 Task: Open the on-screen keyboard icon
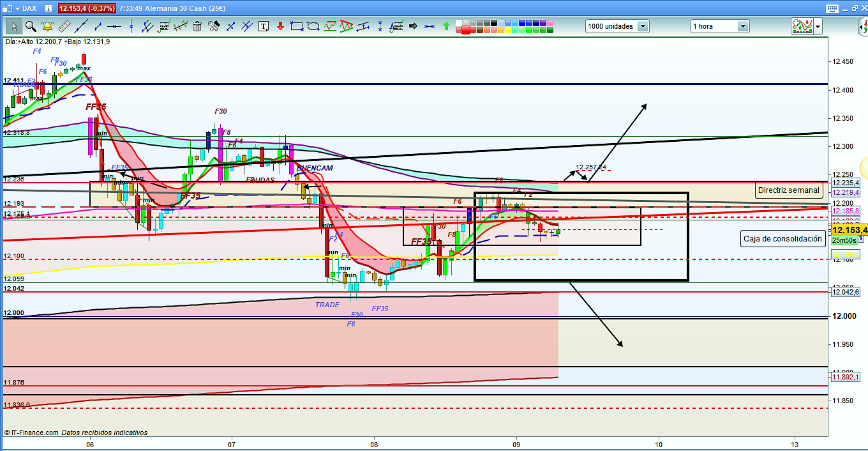(830, 8)
